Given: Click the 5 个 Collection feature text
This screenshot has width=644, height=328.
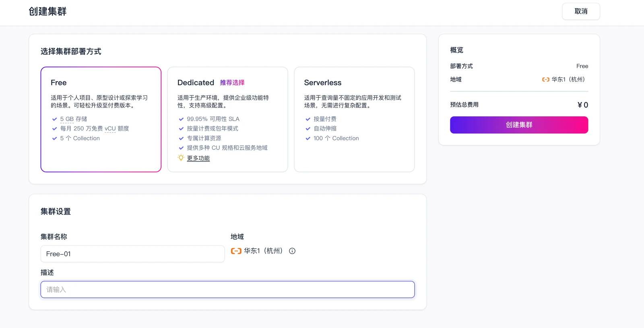Looking at the screenshot, I should pos(80,138).
